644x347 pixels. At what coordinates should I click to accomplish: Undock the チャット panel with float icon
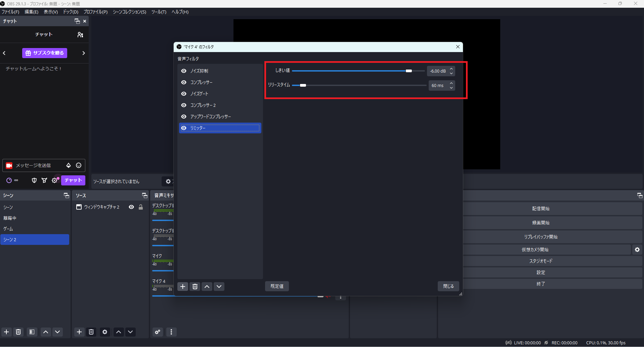point(77,21)
